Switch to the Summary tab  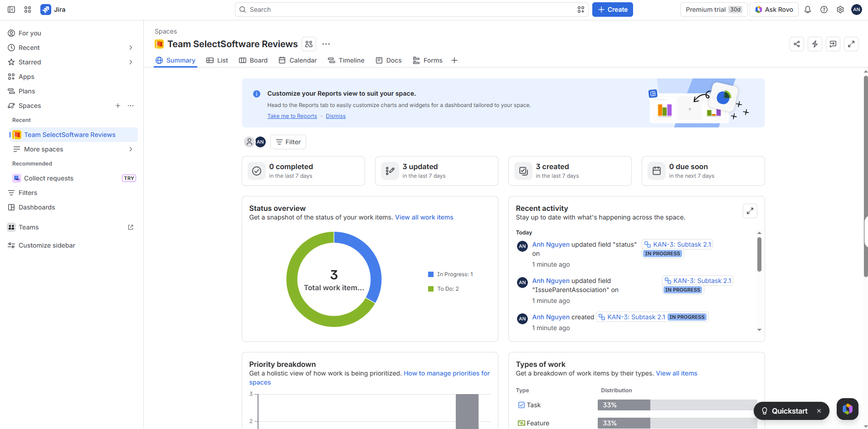coord(176,60)
